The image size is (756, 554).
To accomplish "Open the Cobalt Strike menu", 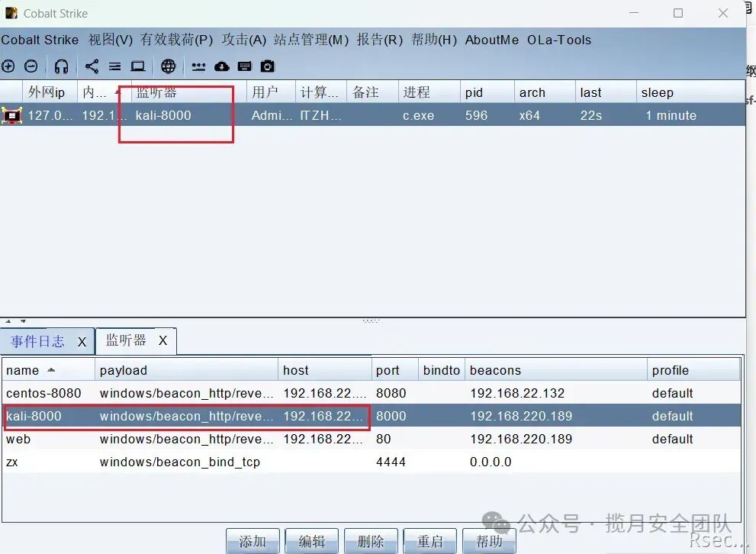I will coord(40,40).
